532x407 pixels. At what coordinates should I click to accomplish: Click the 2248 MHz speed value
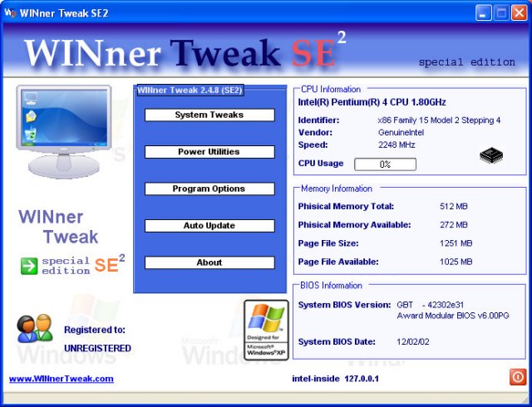(397, 145)
